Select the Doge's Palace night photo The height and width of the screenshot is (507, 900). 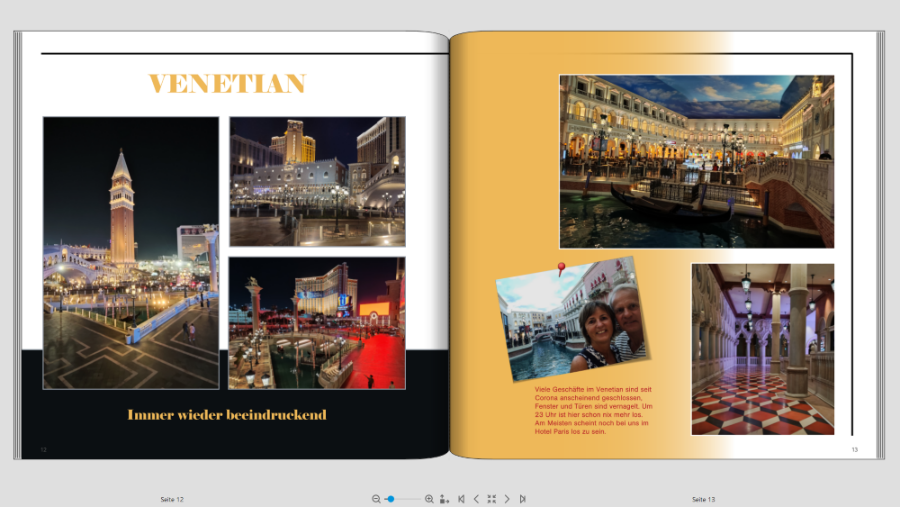(x=317, y=181)
